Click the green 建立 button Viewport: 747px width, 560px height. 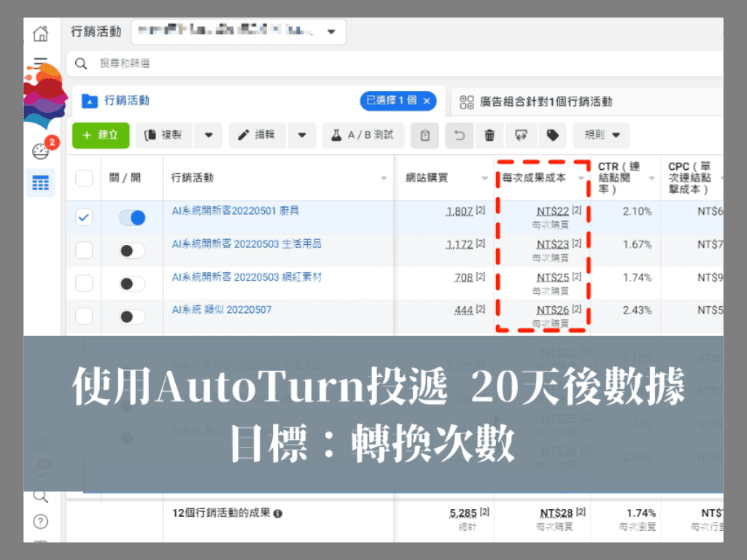(x=101, y=135)
